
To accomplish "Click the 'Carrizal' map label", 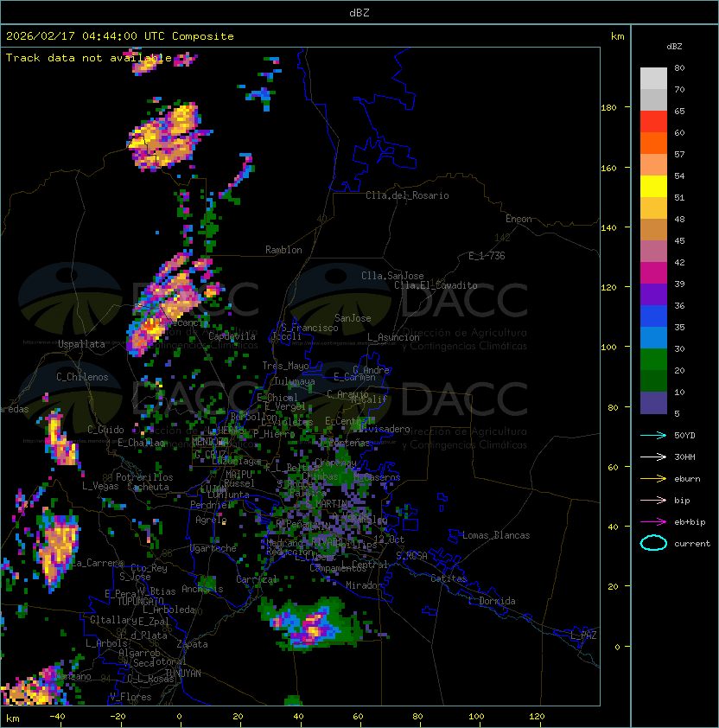I will (257, 579).
